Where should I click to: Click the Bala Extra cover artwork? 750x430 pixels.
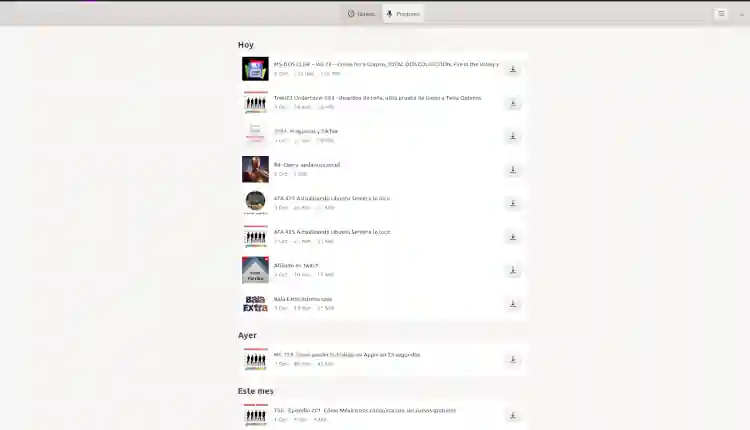[255, 304]
